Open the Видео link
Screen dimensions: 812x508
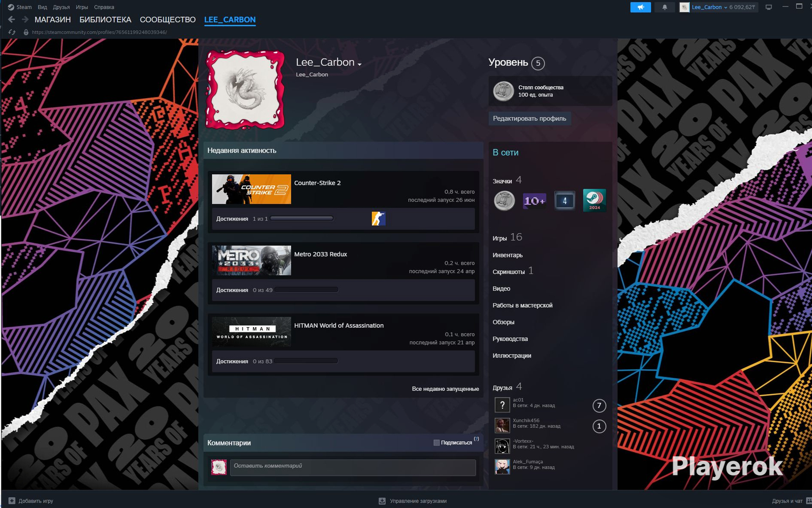pyautogui.click(x=502, y=289)
